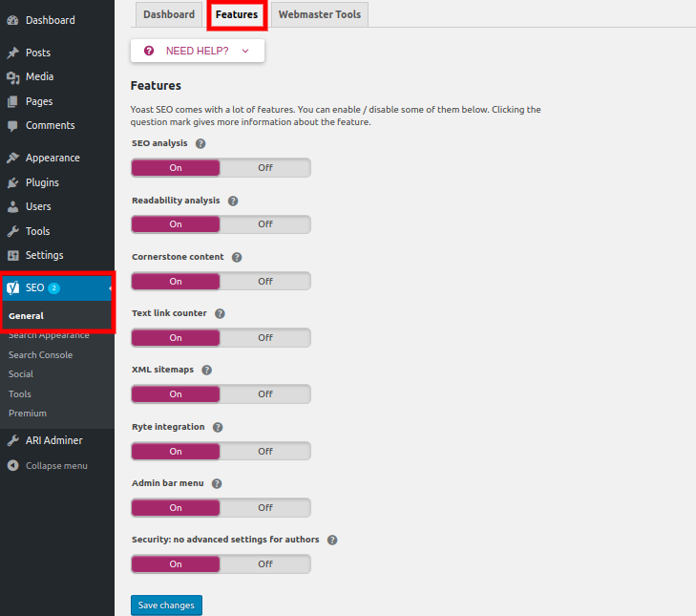Open Search Appearance submenu item
Viewport: 696px width, 616px height.
pos(49,335)
